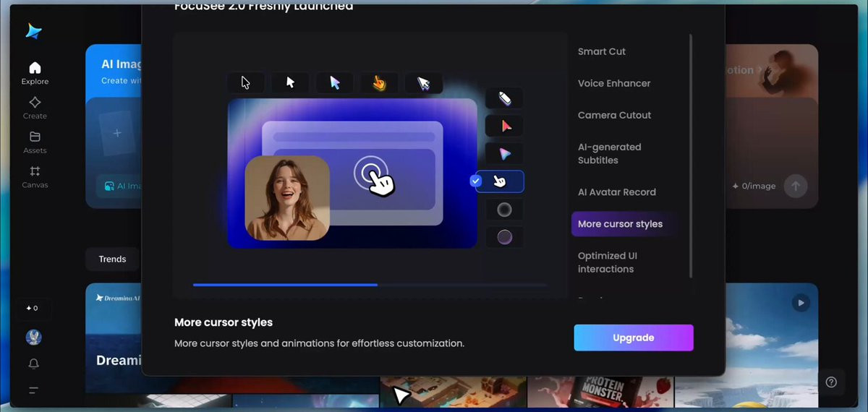Image resolution: width=868 pixels, height=412 pixels.
Task: Click the credits counter showing 0
Action: 33,308
